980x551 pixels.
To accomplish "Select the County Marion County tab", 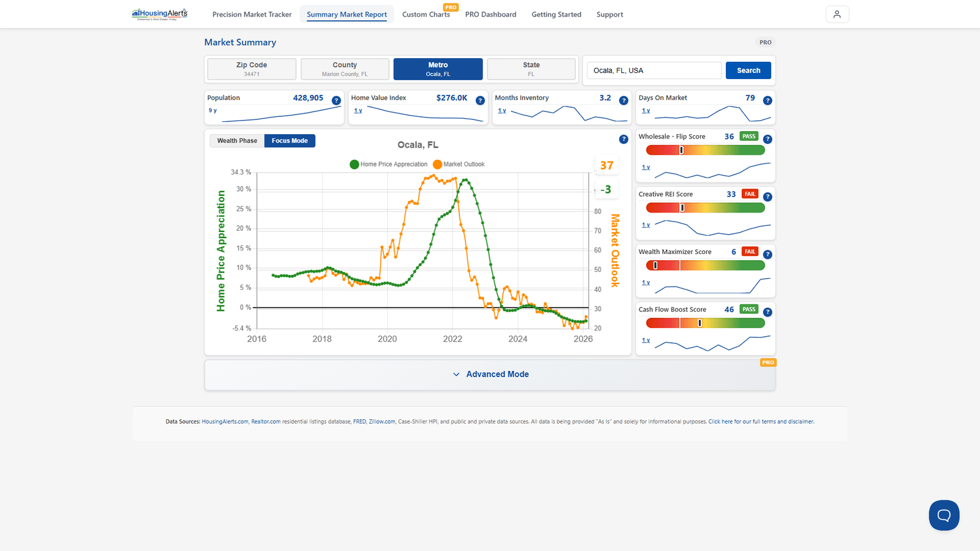I will click(345, 69).
